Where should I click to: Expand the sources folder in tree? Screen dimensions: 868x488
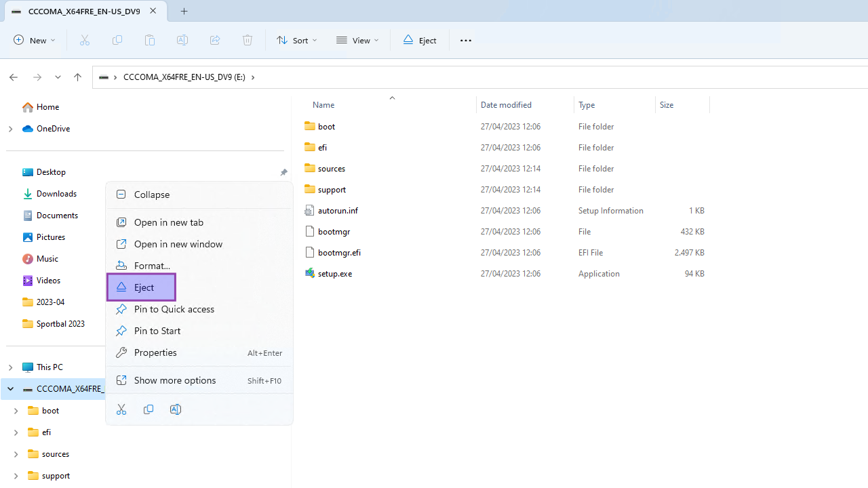click(x=16, y=454)
